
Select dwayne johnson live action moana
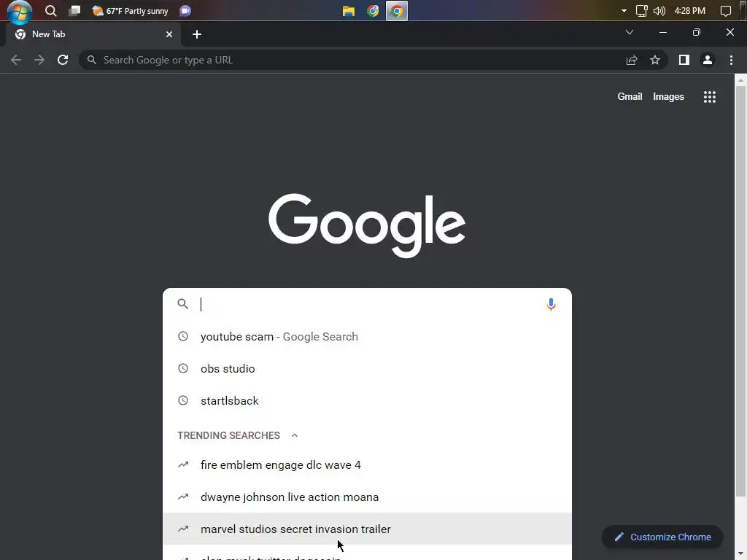(x=367, y=497)
